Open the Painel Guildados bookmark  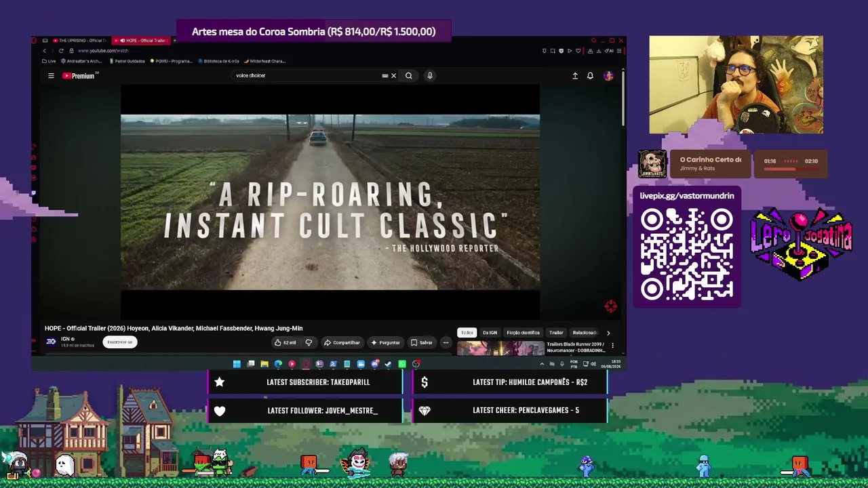coord(127,61)
